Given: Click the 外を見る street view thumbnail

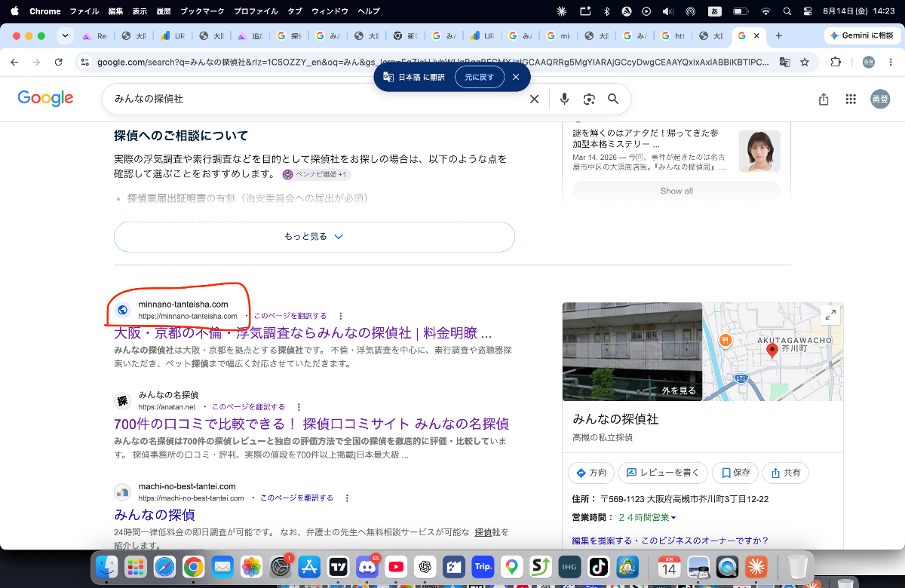Looking at the screenshot, I should (x=632, y=352).
